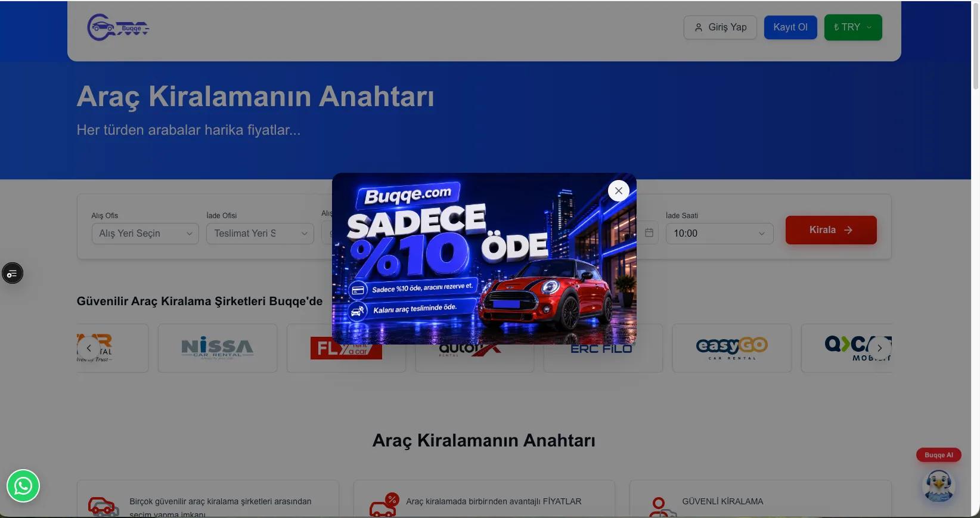Image resolution: width=980 pixels, height=518 pixels.
Task: Click 'Her türden arabalar harika fiyatlar...' text
Action: [188, 130]
